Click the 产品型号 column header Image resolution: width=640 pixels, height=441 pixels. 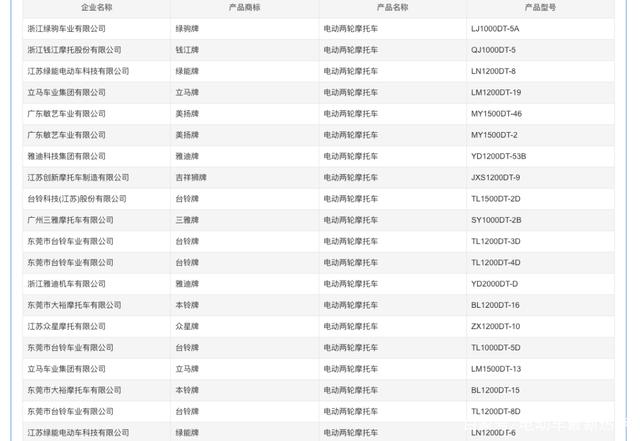(540, 7)
